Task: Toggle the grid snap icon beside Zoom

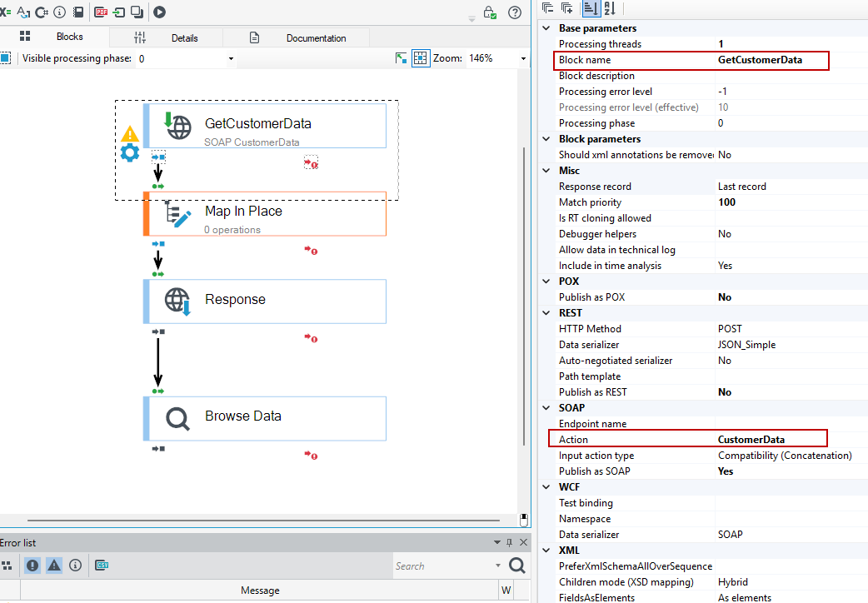Action: [x=421, y=58]
